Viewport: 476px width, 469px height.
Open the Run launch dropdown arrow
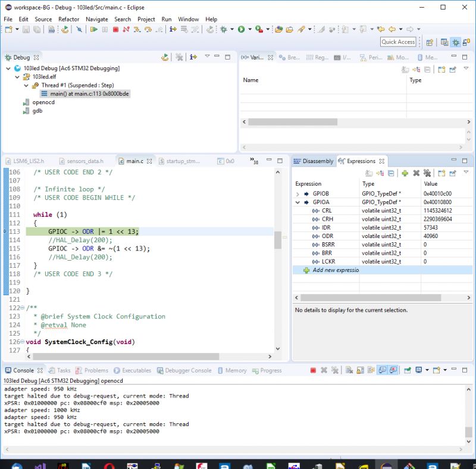pos(250,29)
